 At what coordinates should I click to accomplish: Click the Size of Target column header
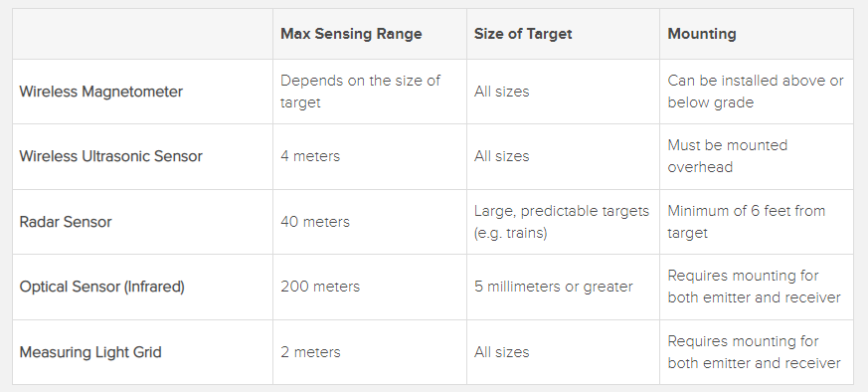[x=523, y=34]
